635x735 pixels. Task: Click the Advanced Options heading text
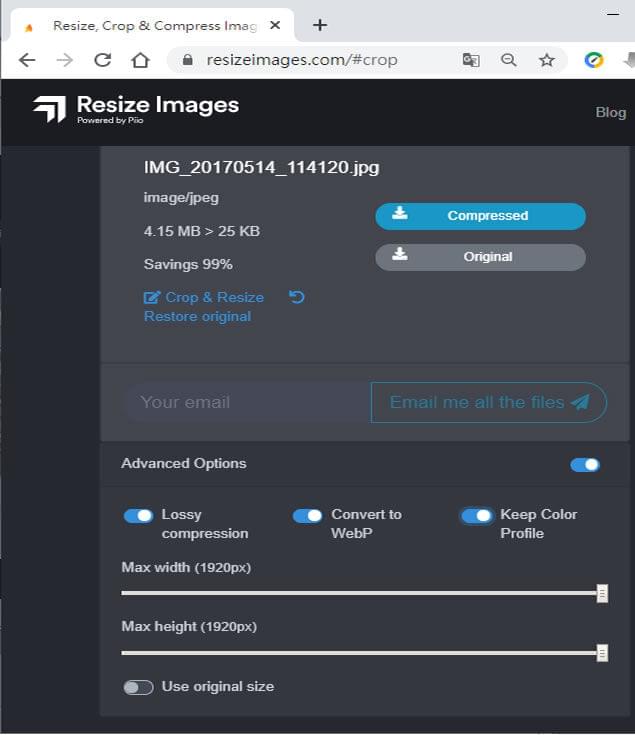[184, 463]
